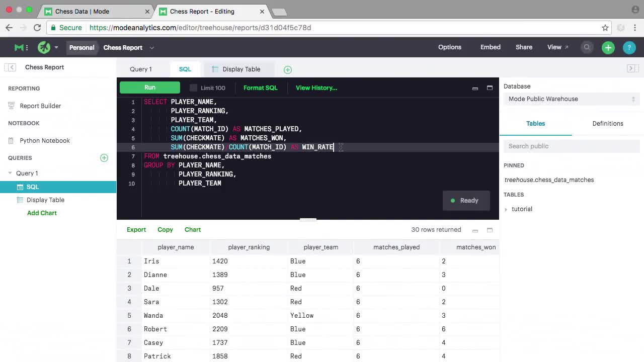
Task: Click the Patrick name cell
Action: [x=176, y=356]
